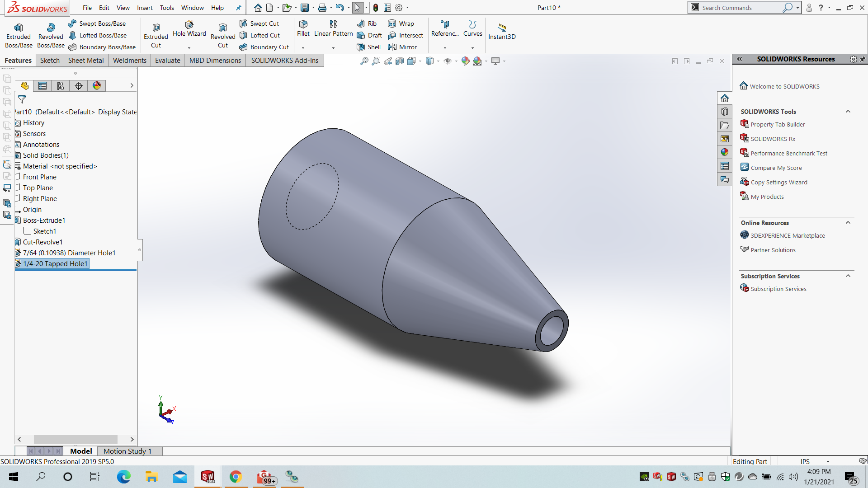Screen dimensions: 868x488
Task: Click the Swept Boss/Base tool
Action: pos(97,23)
